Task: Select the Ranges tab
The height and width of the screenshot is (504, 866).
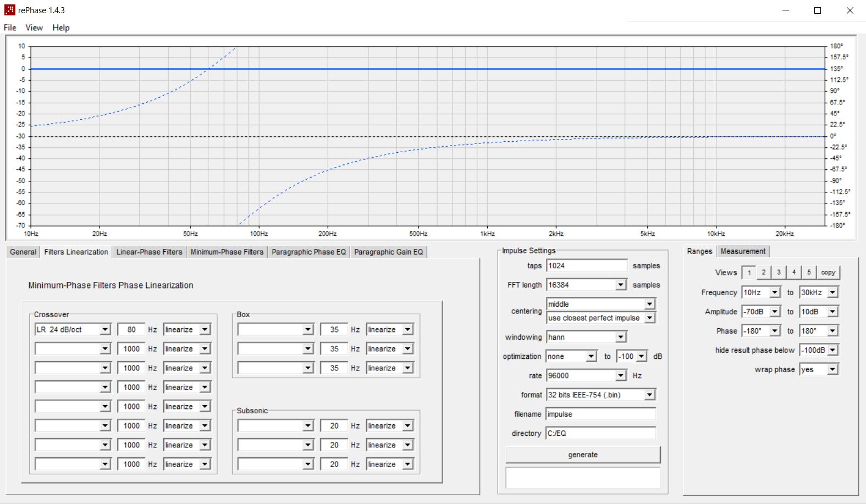Action: pyautogui.click(x=699, y=251)
